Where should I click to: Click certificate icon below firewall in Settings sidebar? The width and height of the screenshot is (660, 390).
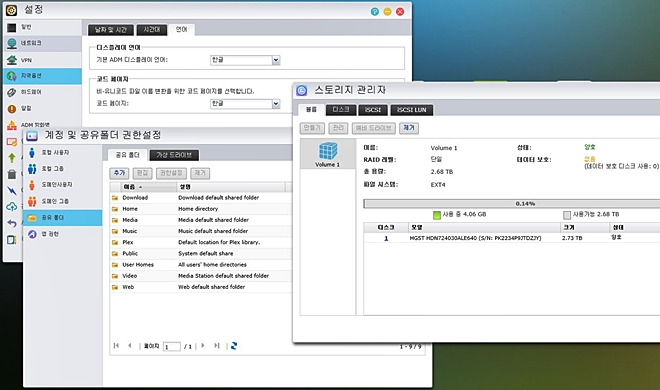12,142
